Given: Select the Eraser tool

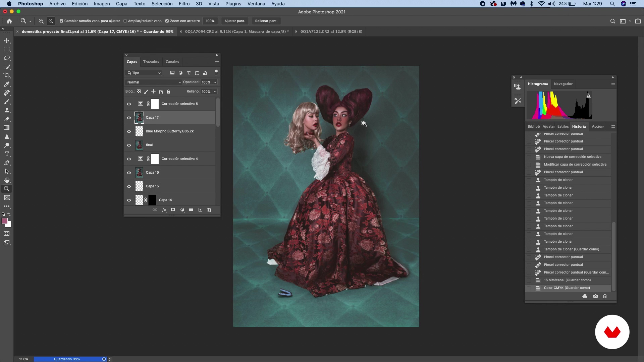Looking at the screenshot, I should (x=7, y=119).
